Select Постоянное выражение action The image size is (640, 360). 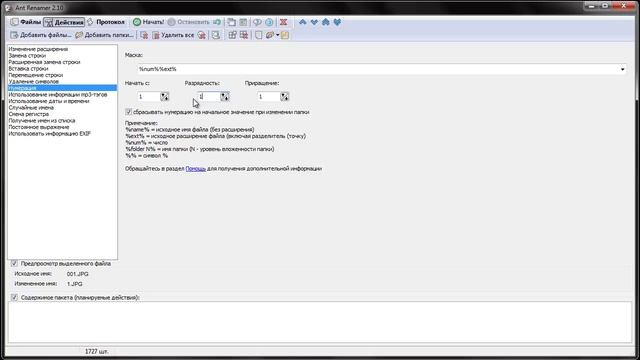tap(39, 127)
